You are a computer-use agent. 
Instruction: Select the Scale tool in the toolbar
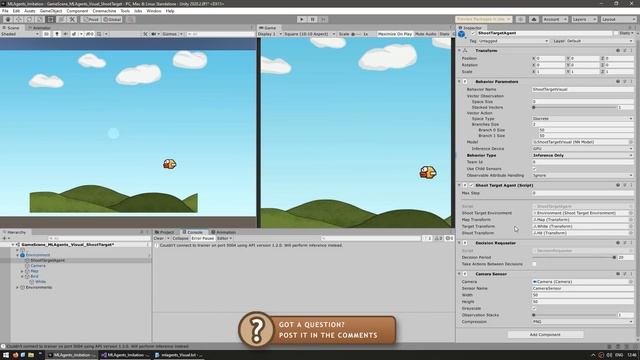(x=40, y=19)
